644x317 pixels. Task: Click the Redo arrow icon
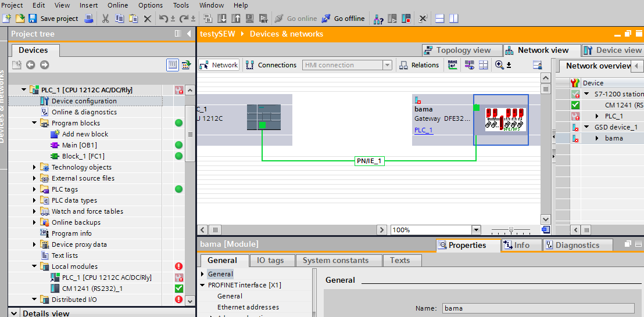[x=184, y=19]
